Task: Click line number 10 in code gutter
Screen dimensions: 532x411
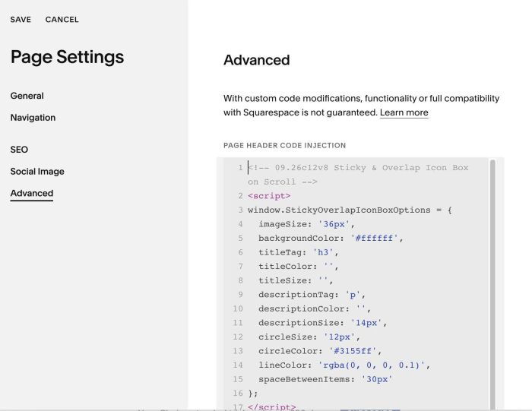Action: pos(238,309)
